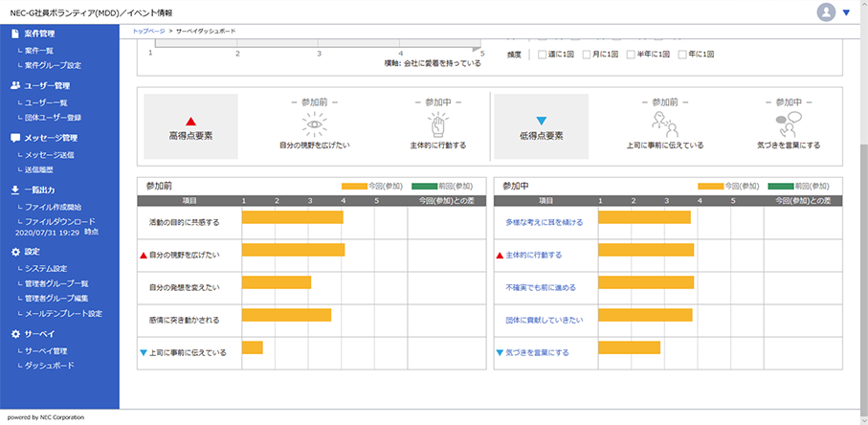Open the 多様な考えに耳を傾ける item link
This screenshot has height=425, width=868.
(x=544, y=222)
